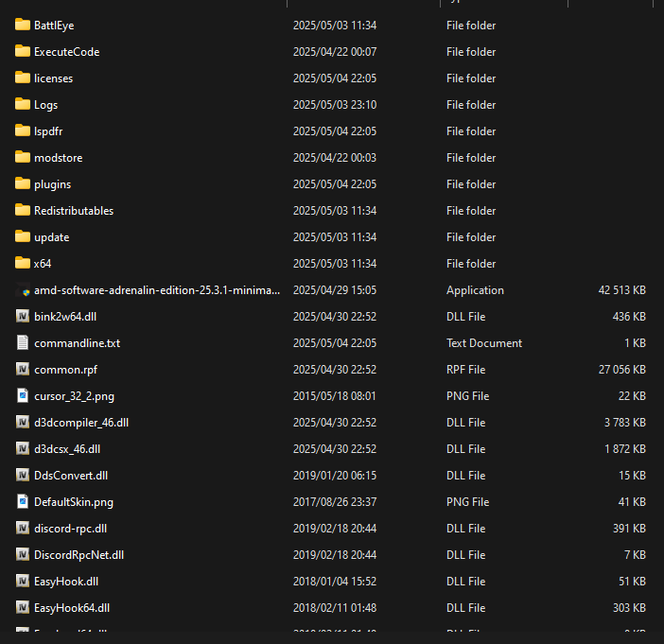Select the BattlEye folder name
Screen dimensions: 664x644
click(x=54, y=26)
